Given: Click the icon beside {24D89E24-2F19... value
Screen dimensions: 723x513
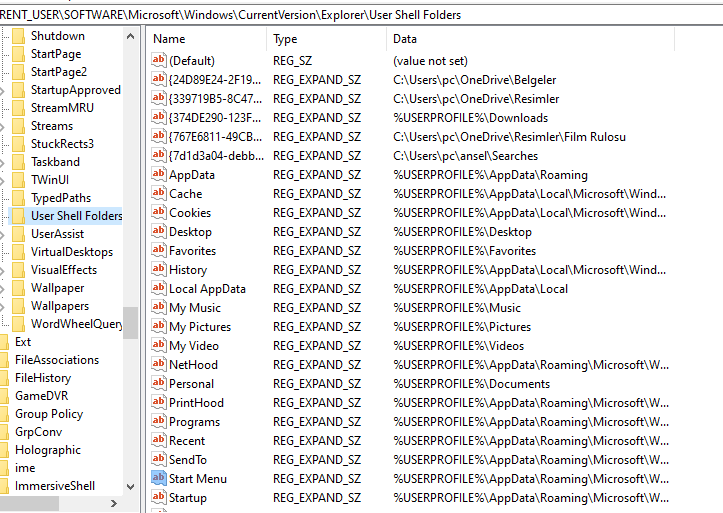Looking at the screenshot, I should pos(158,79).
